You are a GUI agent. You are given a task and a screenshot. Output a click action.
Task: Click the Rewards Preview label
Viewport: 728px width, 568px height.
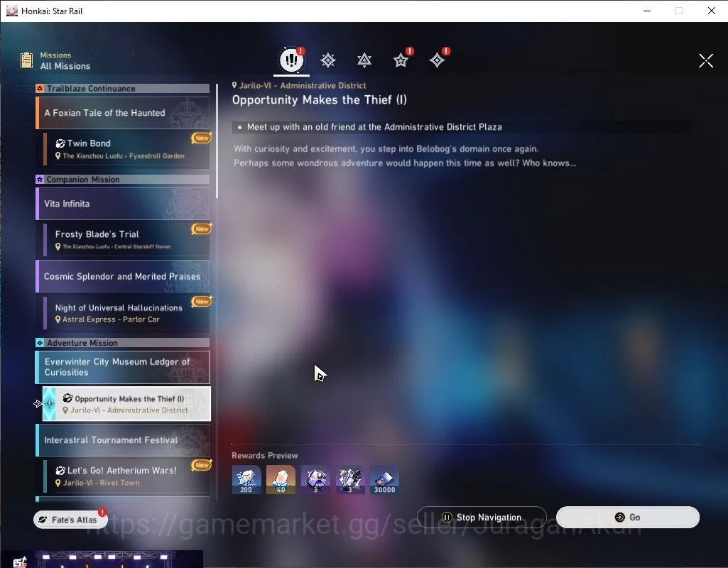coord(265,456)
